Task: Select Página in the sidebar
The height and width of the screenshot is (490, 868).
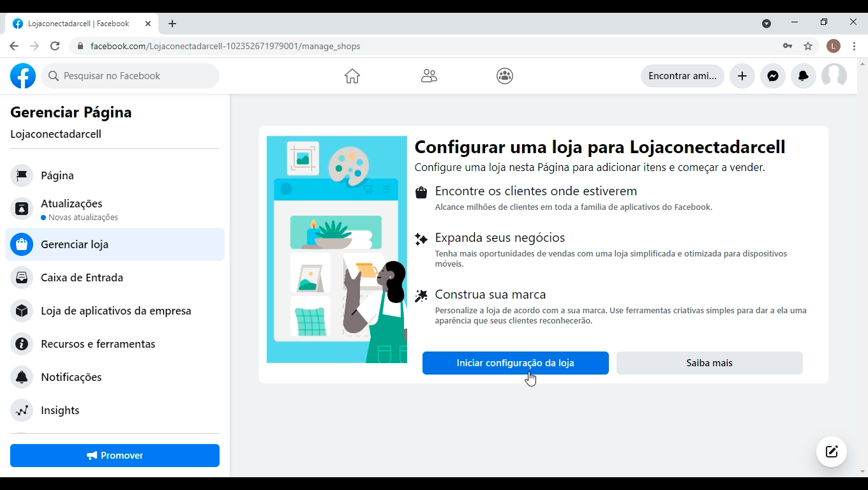Action: point(115,175)
